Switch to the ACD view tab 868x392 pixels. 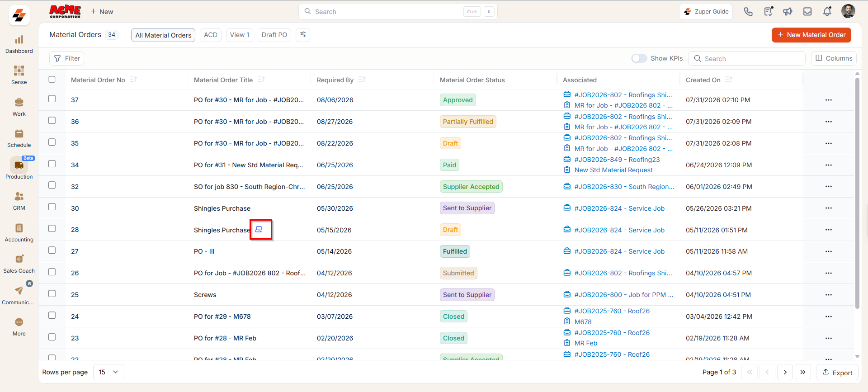pos(211,35)
